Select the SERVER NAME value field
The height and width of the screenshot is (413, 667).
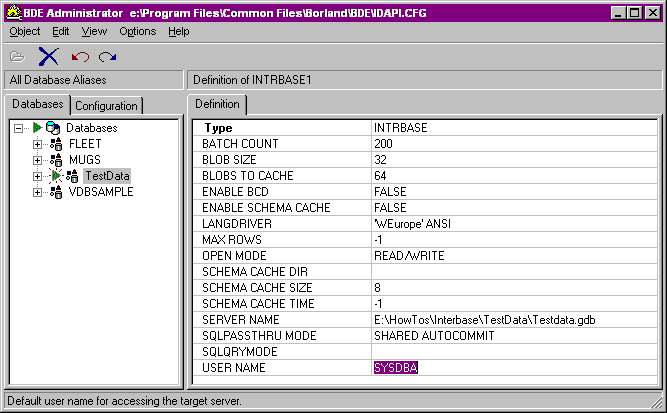pyautogui.click(x=490, y=320)
